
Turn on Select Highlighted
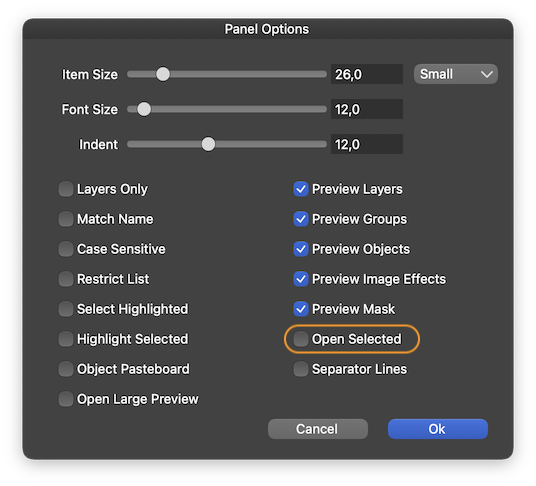[66, 309]
